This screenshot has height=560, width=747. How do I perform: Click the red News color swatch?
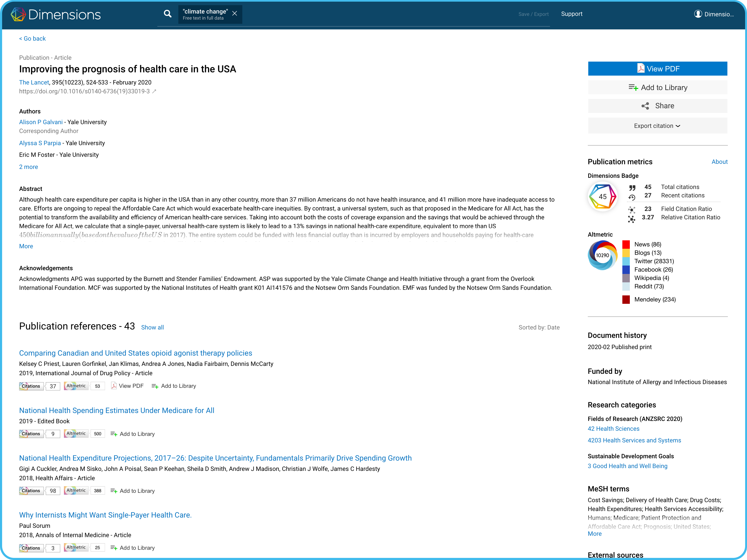coord(626,244)
